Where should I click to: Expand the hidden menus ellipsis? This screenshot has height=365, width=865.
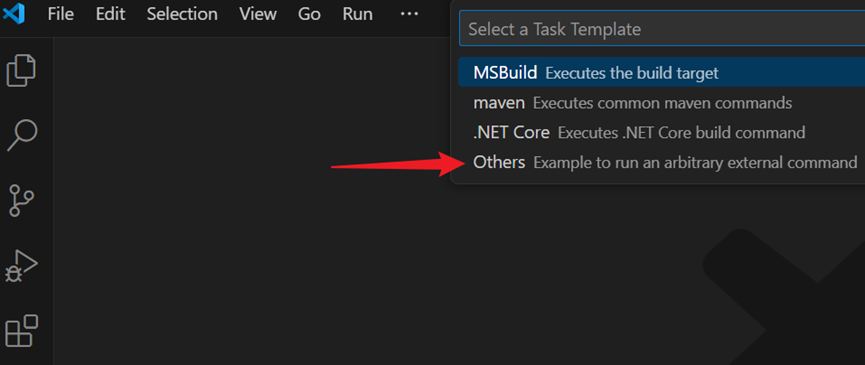[409, 14]
